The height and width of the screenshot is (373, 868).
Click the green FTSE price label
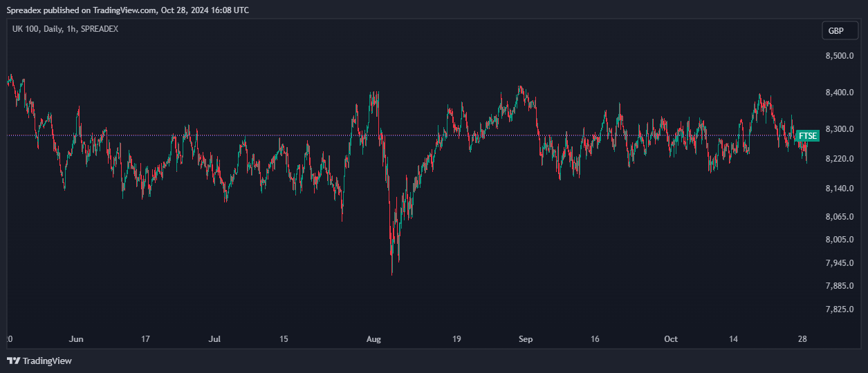coord(808,136)
